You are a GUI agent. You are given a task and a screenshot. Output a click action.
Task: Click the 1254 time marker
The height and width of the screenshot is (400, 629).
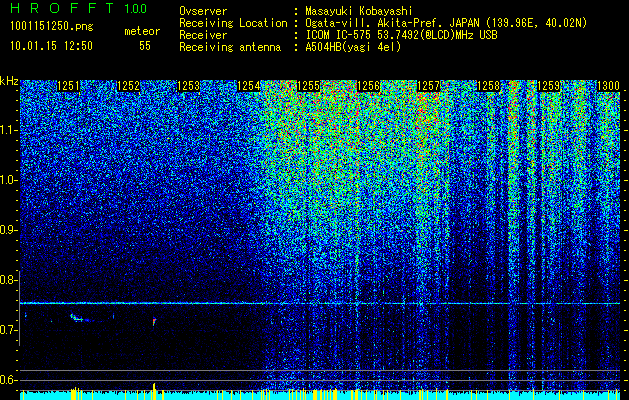click(249, 86)
